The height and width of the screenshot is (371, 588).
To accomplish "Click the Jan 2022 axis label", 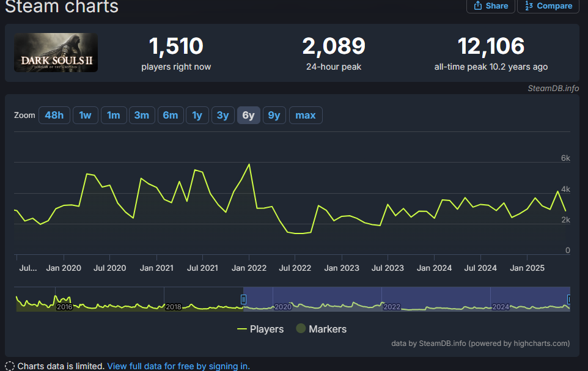I will 249,268.
